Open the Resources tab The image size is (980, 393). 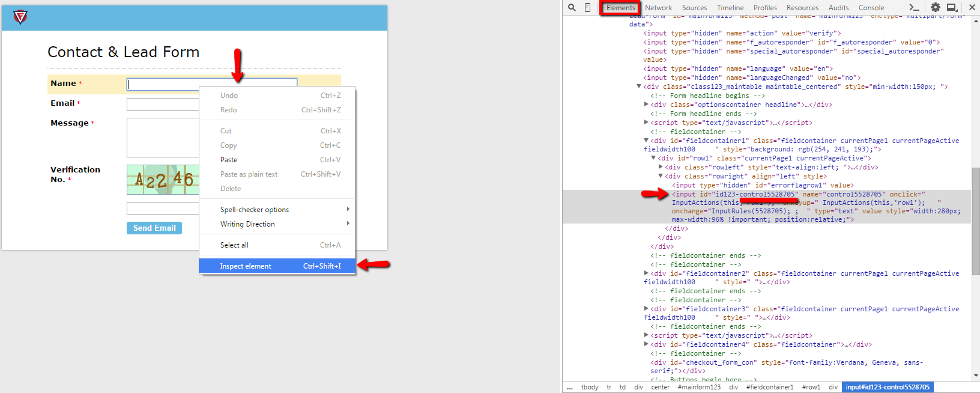[x=802, y=8]
